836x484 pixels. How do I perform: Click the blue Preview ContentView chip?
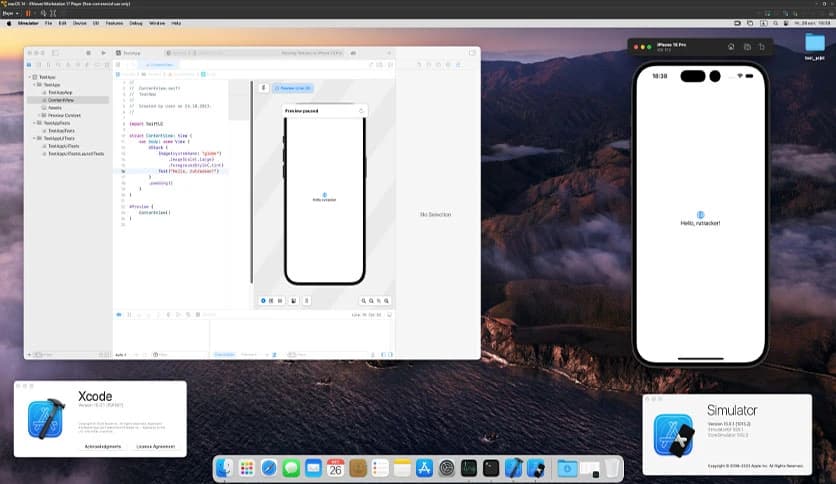click(293, 88)
